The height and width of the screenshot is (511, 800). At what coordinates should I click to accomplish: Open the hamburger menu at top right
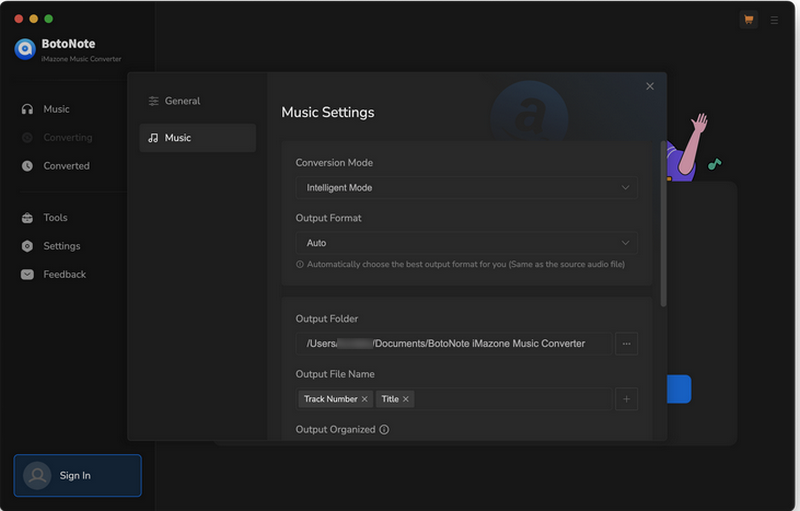pos(774,20)
